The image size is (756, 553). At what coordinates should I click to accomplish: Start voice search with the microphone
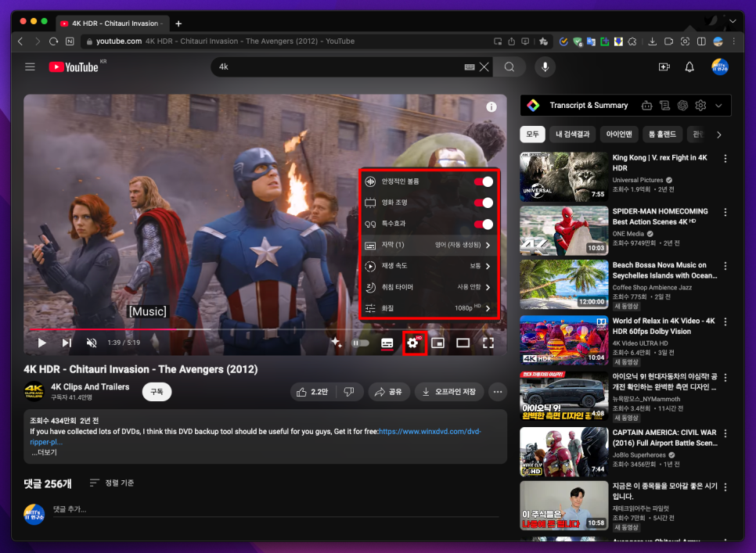point(545,67)
